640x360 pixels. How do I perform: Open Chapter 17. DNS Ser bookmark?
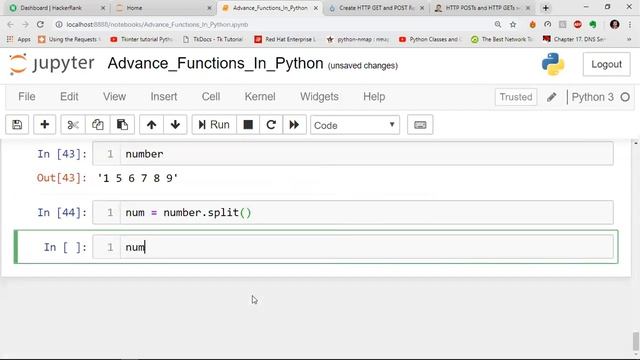click(x=575, y=39)
